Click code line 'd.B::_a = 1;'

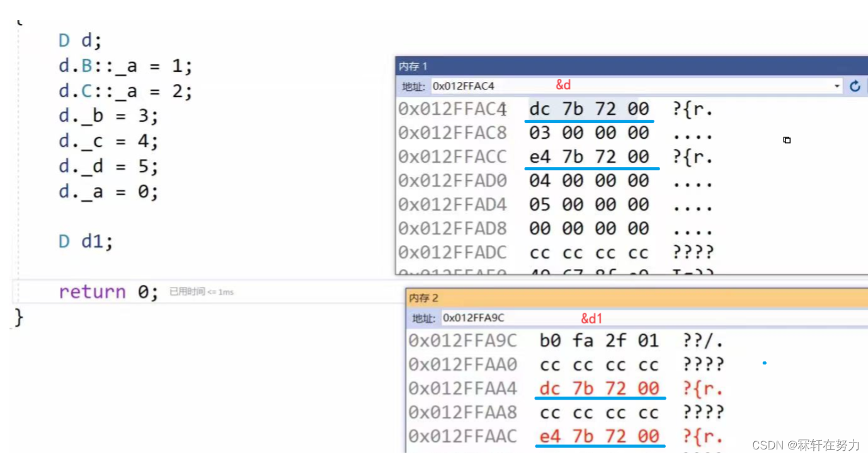125,66
